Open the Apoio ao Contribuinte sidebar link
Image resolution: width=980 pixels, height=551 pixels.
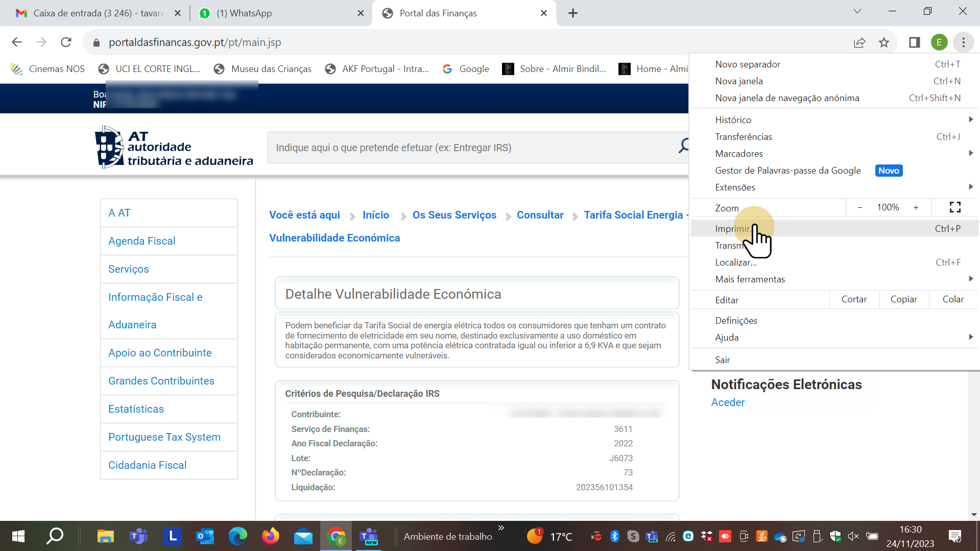pyautogui.click(x=160, y=353)
